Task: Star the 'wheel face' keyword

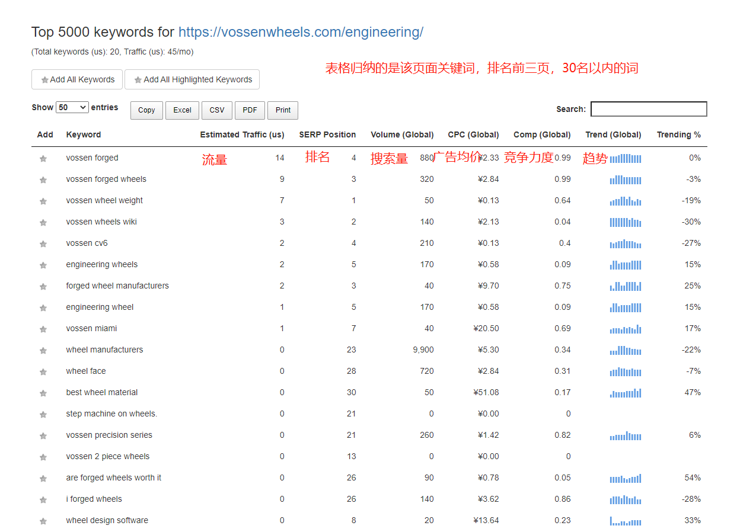Action: (43, 372)
